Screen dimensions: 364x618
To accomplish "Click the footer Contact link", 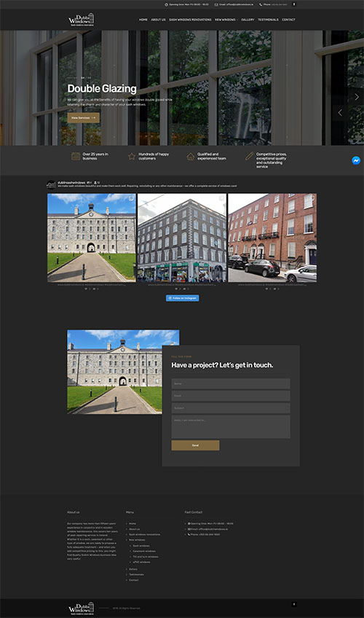I will (134, 580).
